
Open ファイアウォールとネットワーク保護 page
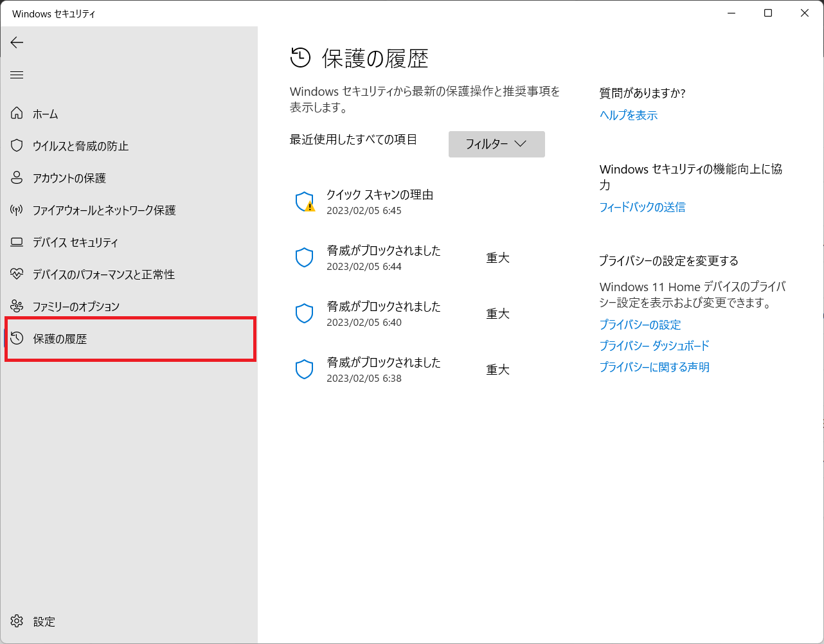coord(104,210)
